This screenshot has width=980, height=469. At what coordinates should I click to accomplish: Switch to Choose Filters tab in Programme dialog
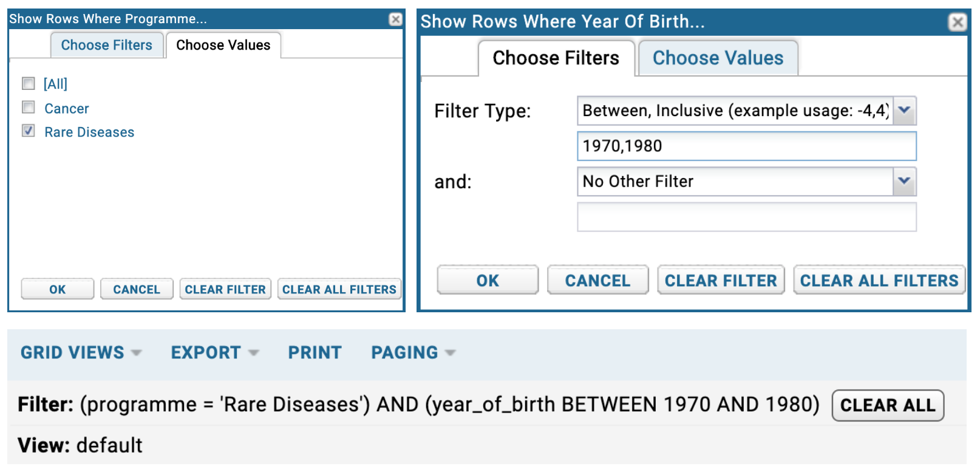tap(106, 46)
